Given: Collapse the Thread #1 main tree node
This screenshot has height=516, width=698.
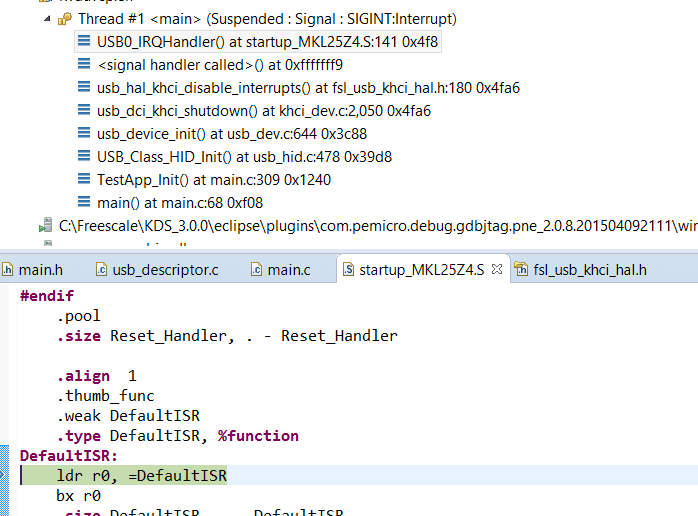Looking at the screenshot, I should click(47, 19).
